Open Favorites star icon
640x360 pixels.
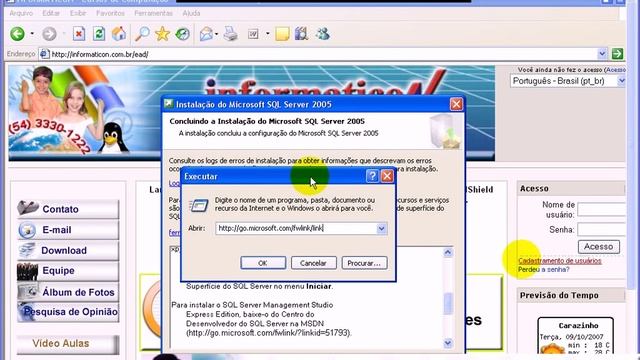162,34
